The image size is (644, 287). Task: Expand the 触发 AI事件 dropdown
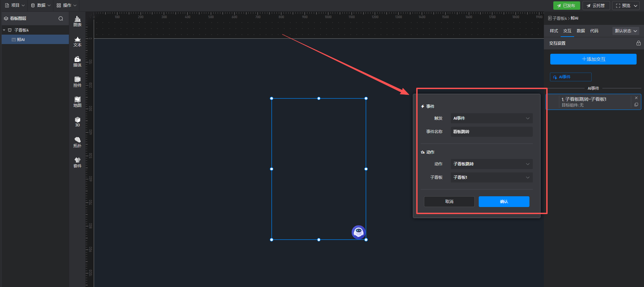491,118
